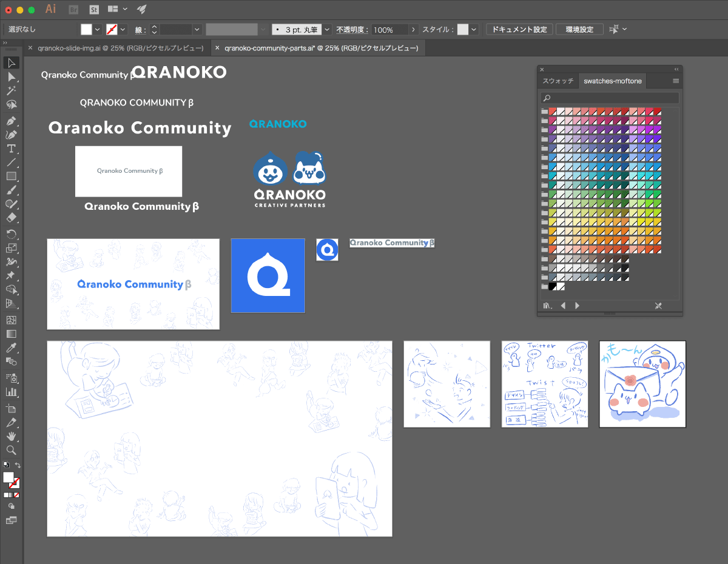Viewport: 728px width, 564px height.
Task: Select the Shape Builder tool
Action: pos(11,289)
